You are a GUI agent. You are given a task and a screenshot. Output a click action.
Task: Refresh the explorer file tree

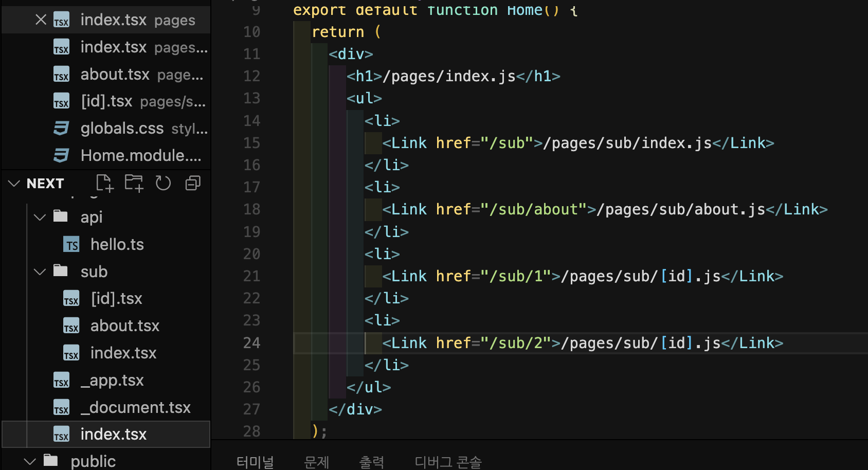click(x=163, y=183)
